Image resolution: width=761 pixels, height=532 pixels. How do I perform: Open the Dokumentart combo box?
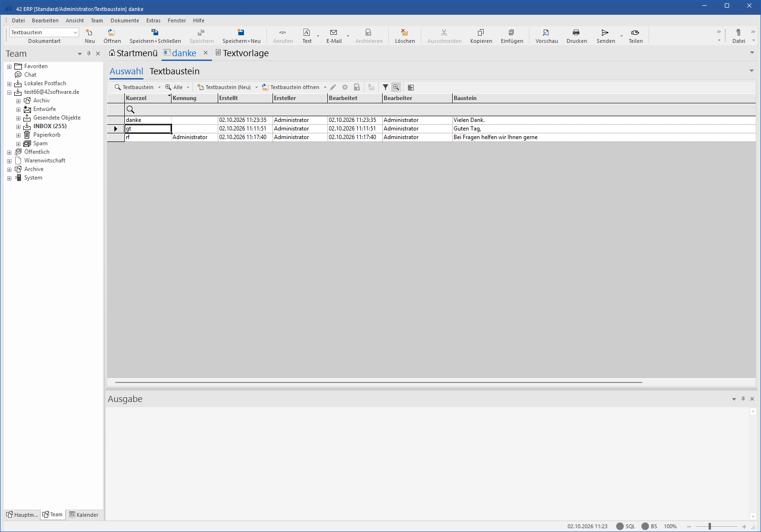(44, 32)
